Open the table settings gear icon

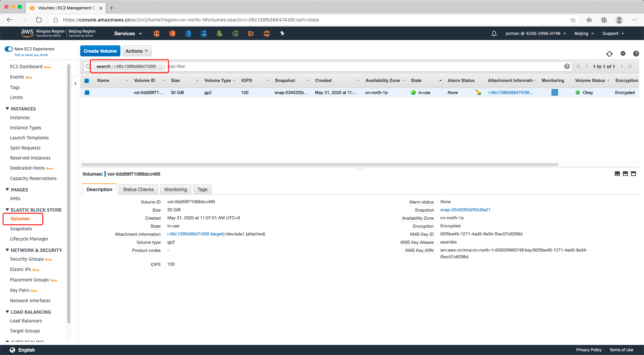point(623,53)
